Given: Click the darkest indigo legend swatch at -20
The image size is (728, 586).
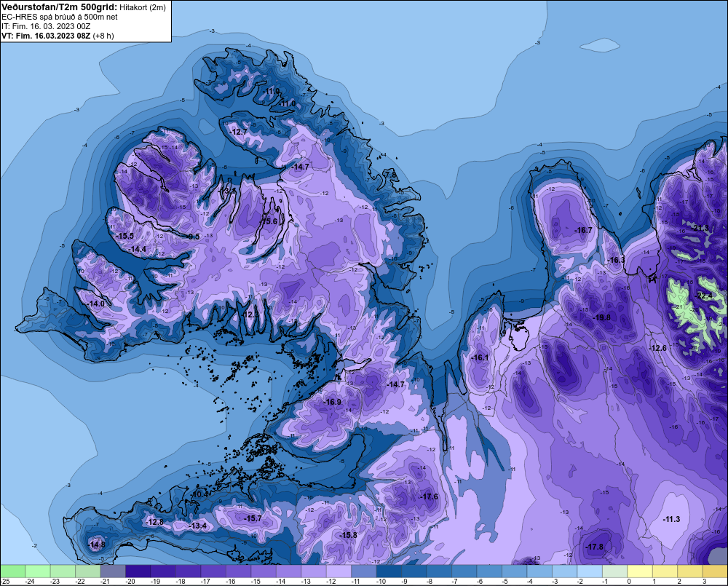Looking at the screenshot, I should pos(138,571).
